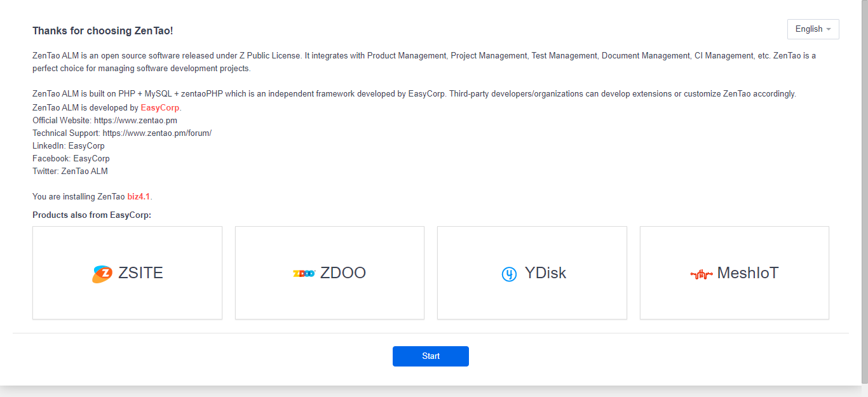The width and height of the screenshot is (868, 397).
Task: Click the Facebook EasyCorp link
Action: click(91, 159)
